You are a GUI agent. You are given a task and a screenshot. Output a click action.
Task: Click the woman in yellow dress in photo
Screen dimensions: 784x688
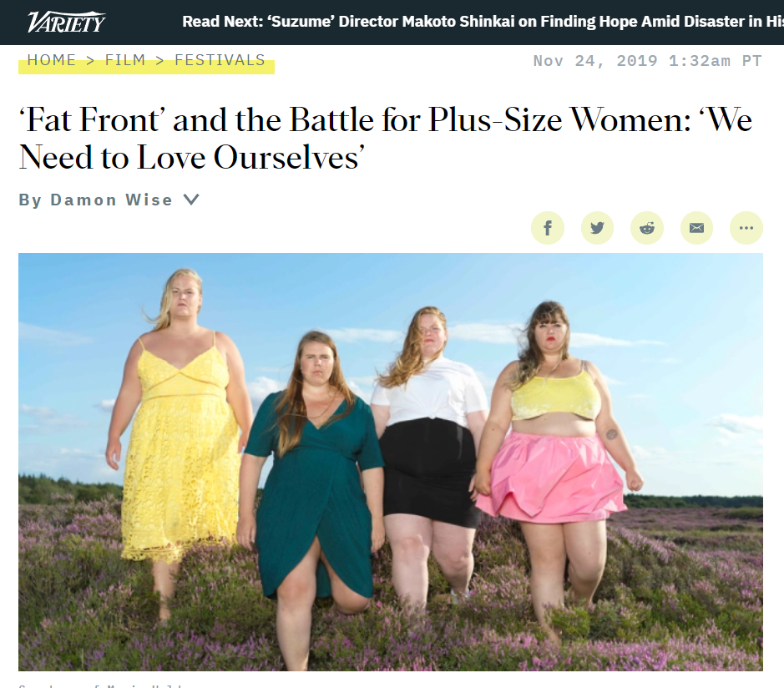(x=178, y=440)
